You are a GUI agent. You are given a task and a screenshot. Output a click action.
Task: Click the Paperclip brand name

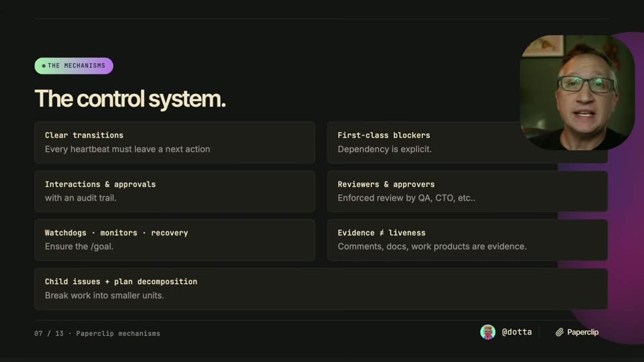(x=583, y=332)
